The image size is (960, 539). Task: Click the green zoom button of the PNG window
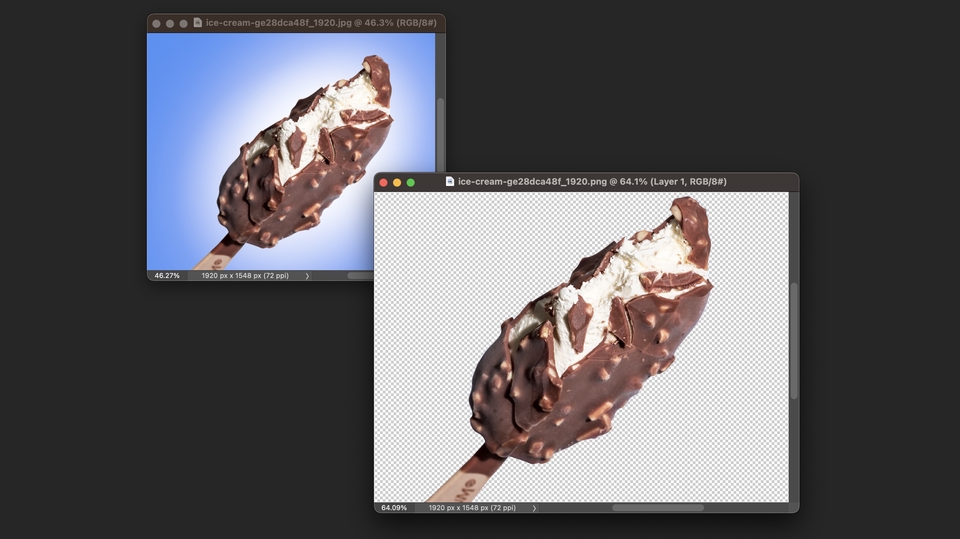(x=411, y=183)
